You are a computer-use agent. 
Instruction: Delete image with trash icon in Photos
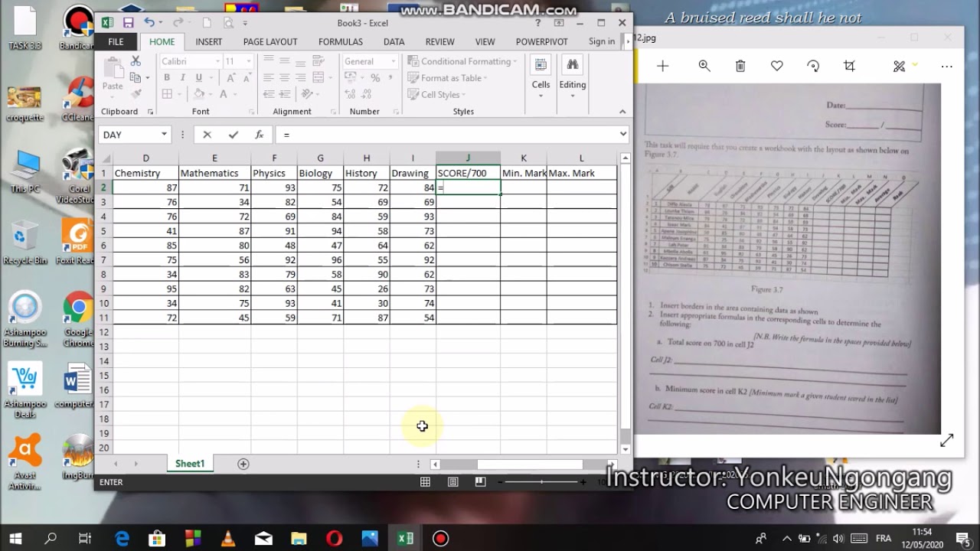click(x=740, y=67)
